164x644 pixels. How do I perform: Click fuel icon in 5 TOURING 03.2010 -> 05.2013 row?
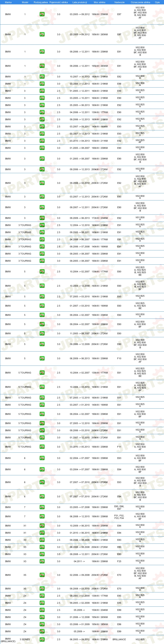(42, 447)
